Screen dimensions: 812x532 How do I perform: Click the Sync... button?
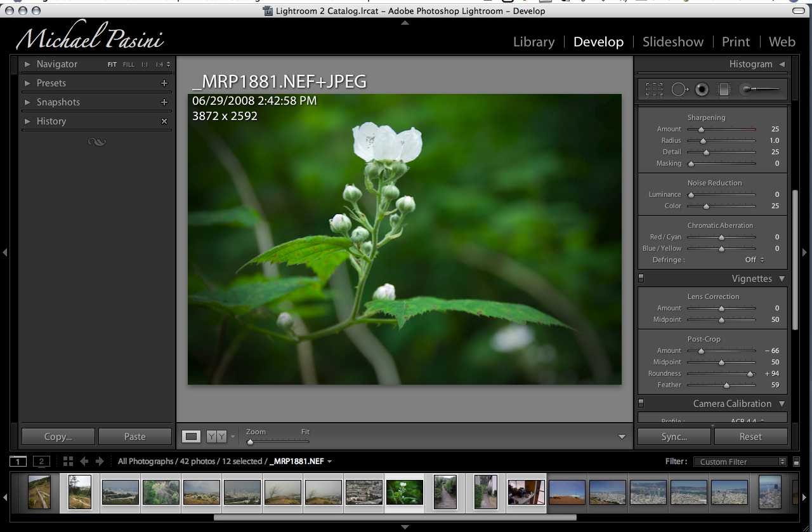click(674, 437)
